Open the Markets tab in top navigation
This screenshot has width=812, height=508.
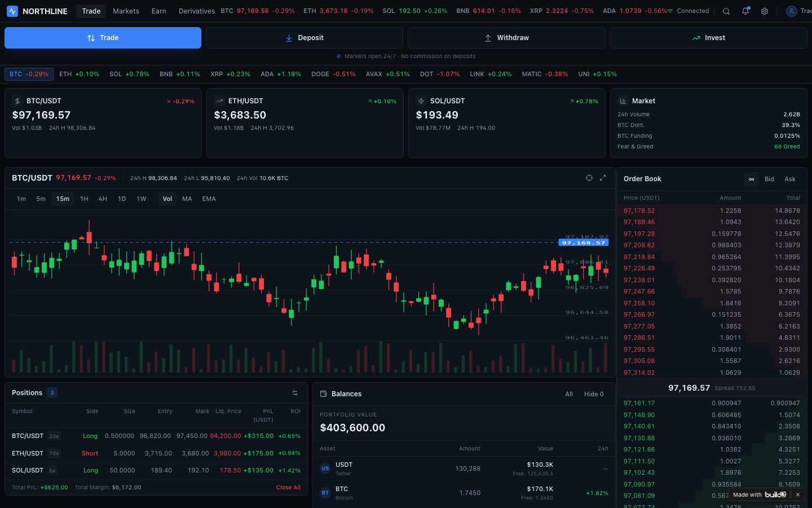(126, 11)
